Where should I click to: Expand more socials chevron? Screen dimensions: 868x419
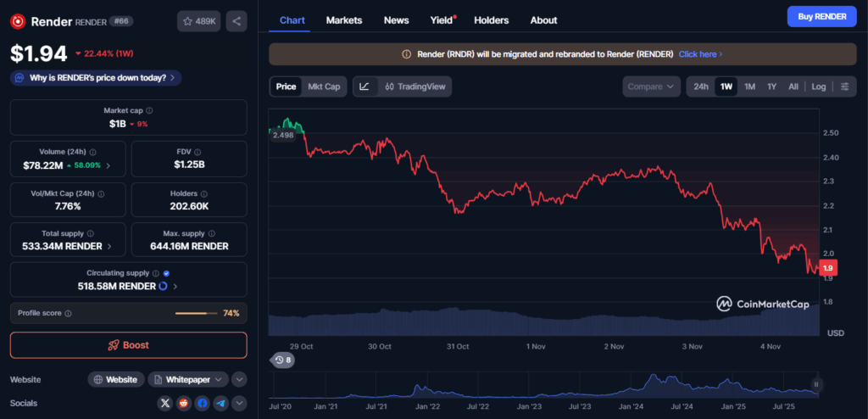[239, 404]
